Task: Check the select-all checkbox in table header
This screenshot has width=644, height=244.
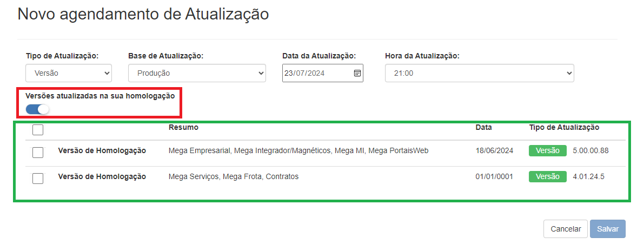Action: point(38,130)
